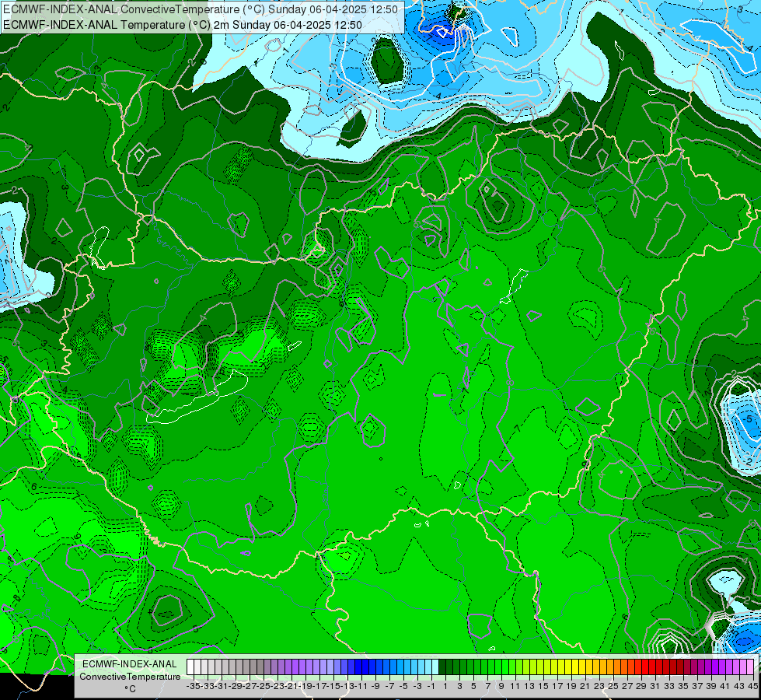
Task: Click the legend label ConvectiveTemperature
Action: [x=130, y=676]
